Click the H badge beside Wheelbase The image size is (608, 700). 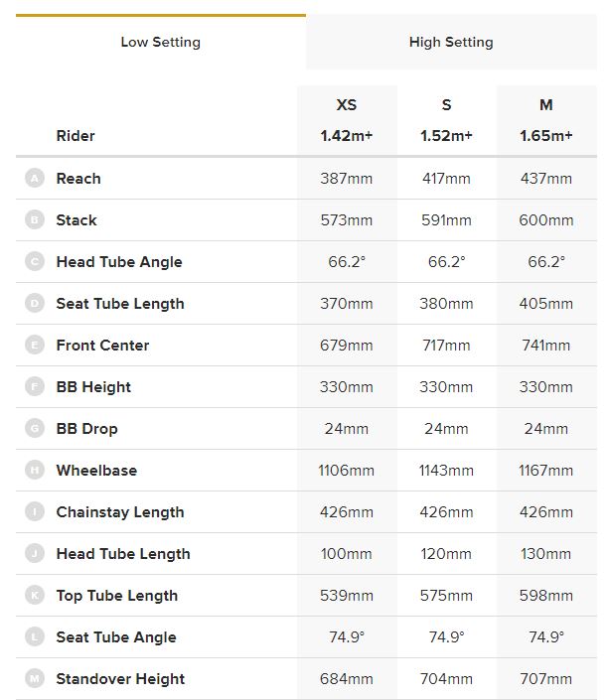point(35,471)
